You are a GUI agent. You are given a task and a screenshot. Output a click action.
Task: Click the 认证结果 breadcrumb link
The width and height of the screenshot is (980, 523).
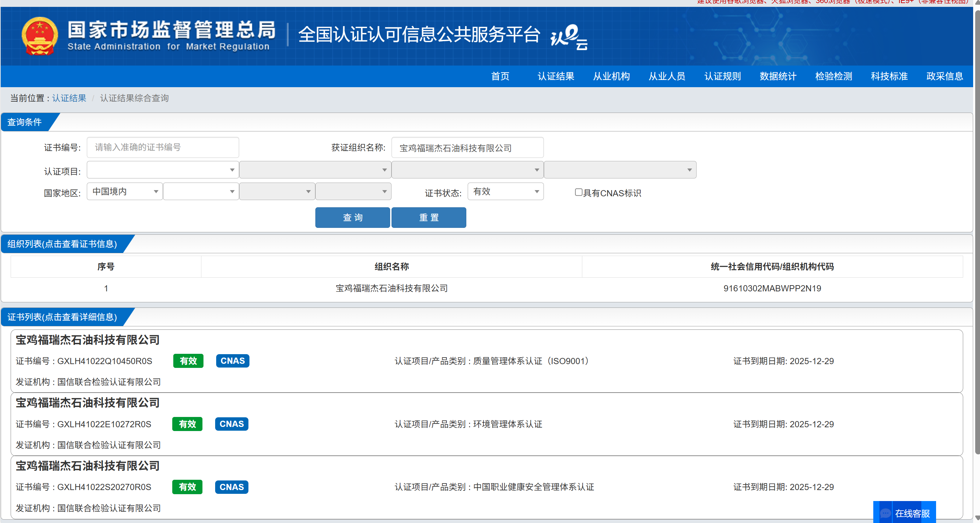69,98
